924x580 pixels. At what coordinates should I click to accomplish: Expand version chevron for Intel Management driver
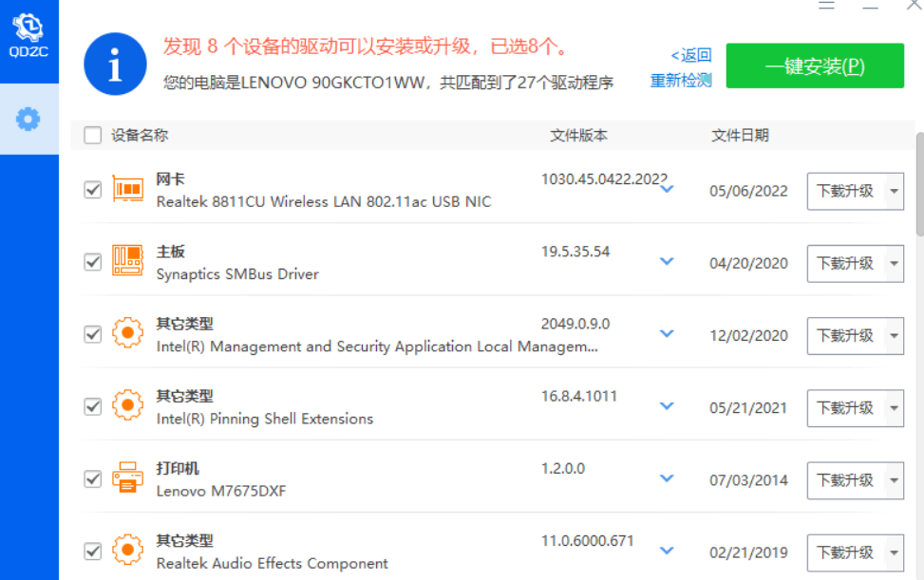tap(667, 334)
